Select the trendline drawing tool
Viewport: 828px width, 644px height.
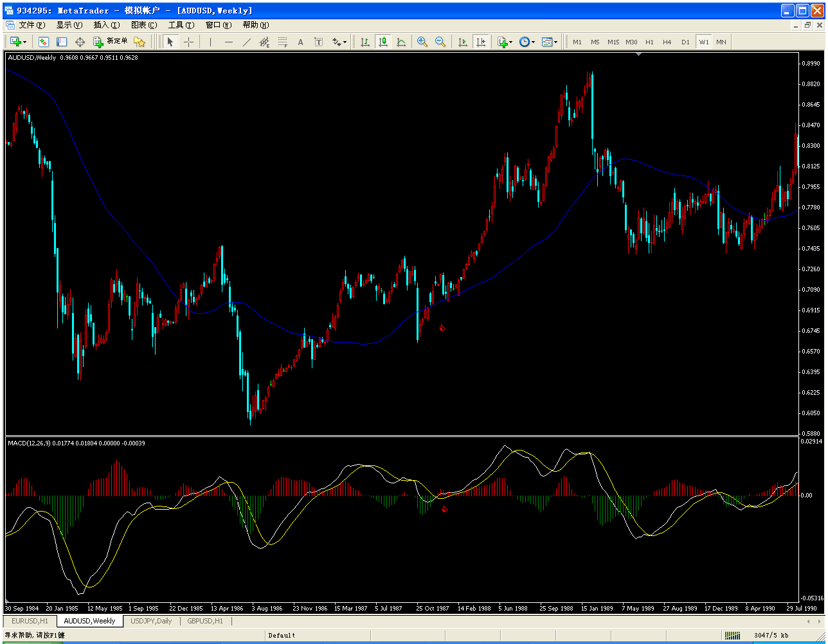coord(247,42)
